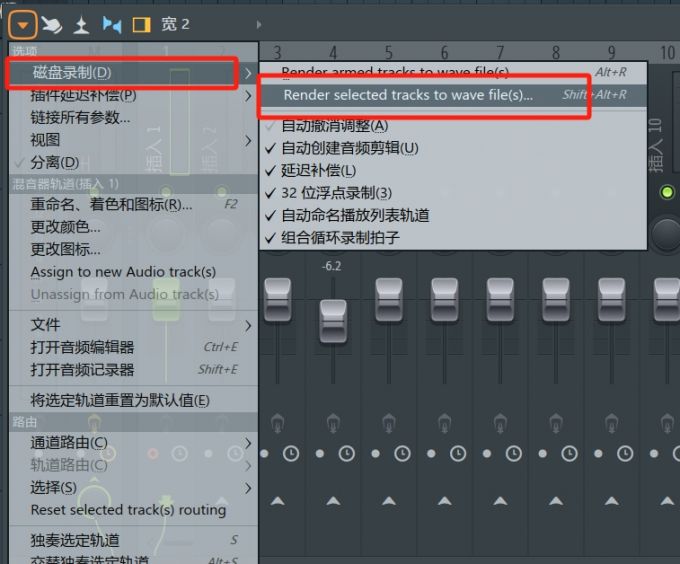Toggle 32 位浮点录制(3) option
680x564 pixels.
[x=453, y=193]
